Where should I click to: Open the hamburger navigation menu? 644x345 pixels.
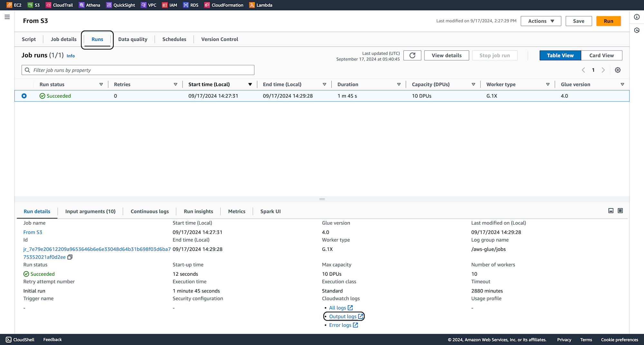7,17
